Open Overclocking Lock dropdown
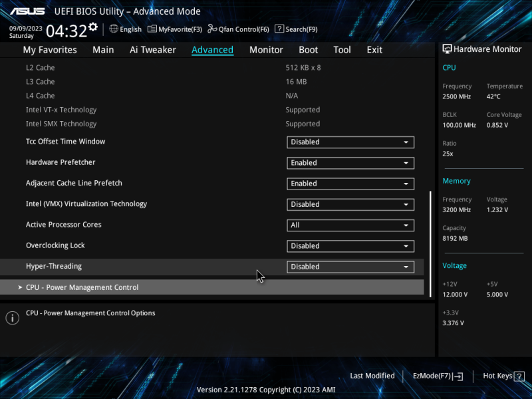Screen dimensions: 532x399 point(350,246)
